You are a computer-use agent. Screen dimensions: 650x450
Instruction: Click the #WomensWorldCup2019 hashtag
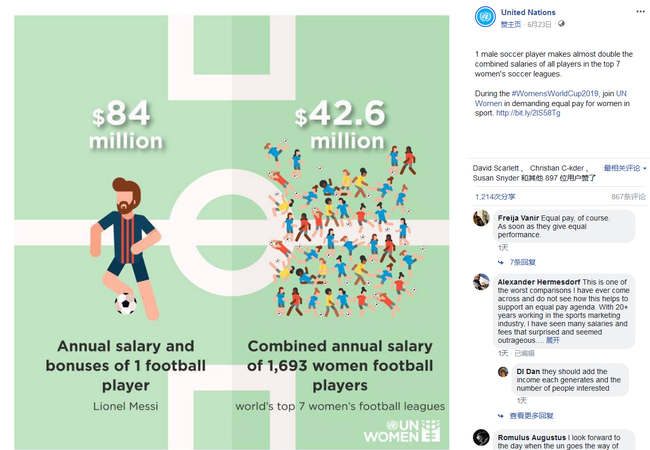pos(546,91)
